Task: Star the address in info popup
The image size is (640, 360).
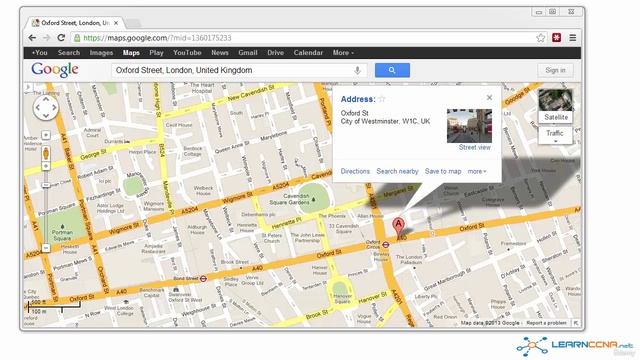Action: click(x=382, y=99)
